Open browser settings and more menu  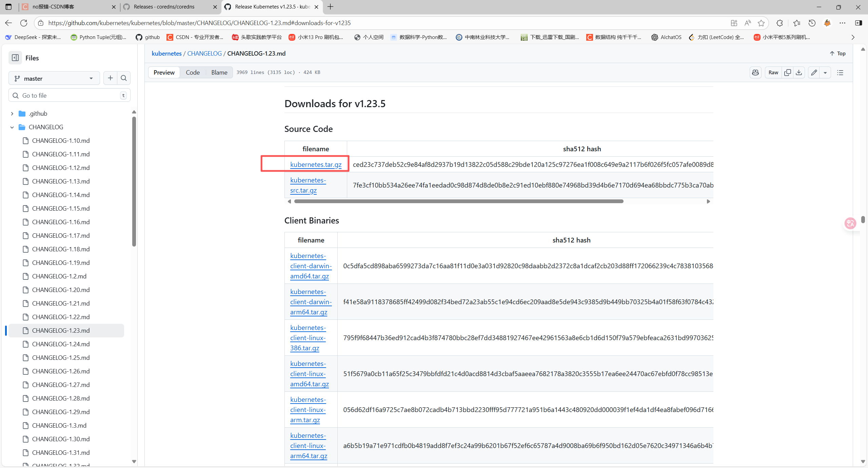[x=843, y=23]
